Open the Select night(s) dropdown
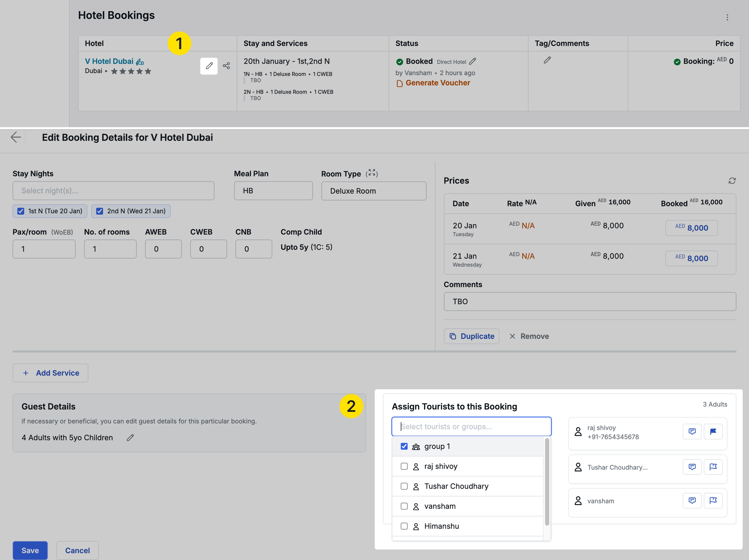Viewport: 749px width, 560px height. [x=113, y=191]
